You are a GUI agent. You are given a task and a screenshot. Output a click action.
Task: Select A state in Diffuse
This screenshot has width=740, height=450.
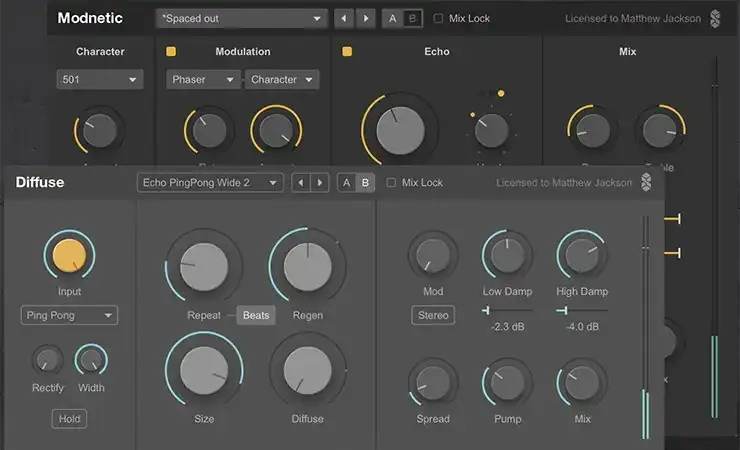pyautogui.click(x=346, y=183)
